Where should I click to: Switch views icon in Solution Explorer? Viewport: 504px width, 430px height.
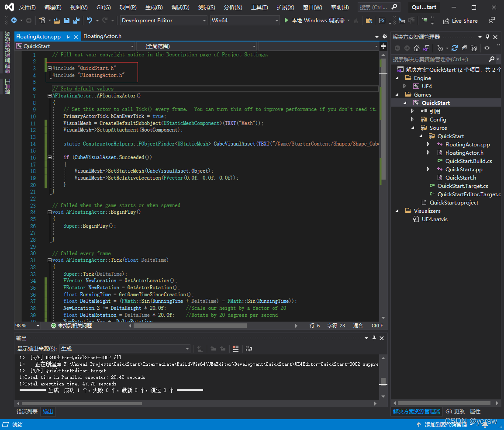coord(426,48)
